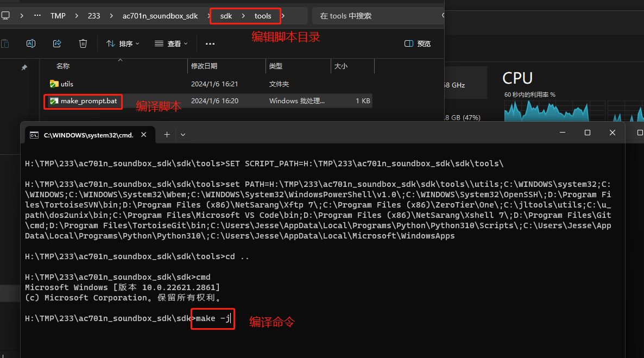Close the cmd.exe terminal tab
This screenshot has height=358, width=644.
click(x=144, y=134)
